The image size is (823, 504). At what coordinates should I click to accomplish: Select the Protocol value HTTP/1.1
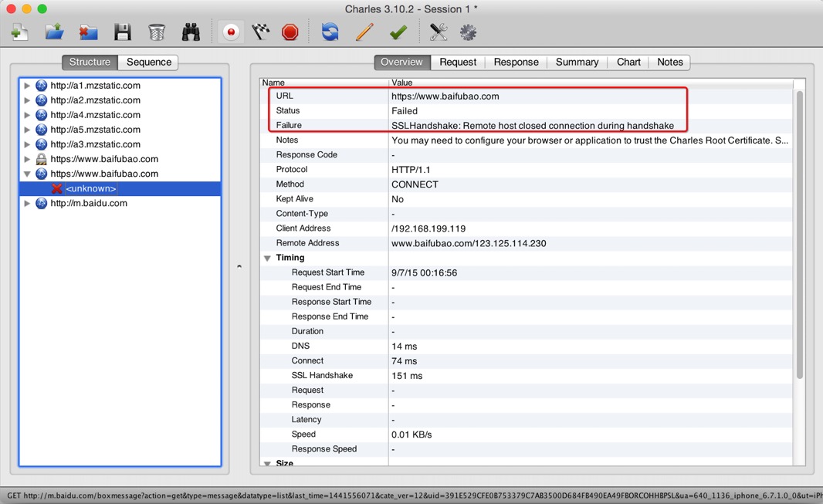[411, 169]
